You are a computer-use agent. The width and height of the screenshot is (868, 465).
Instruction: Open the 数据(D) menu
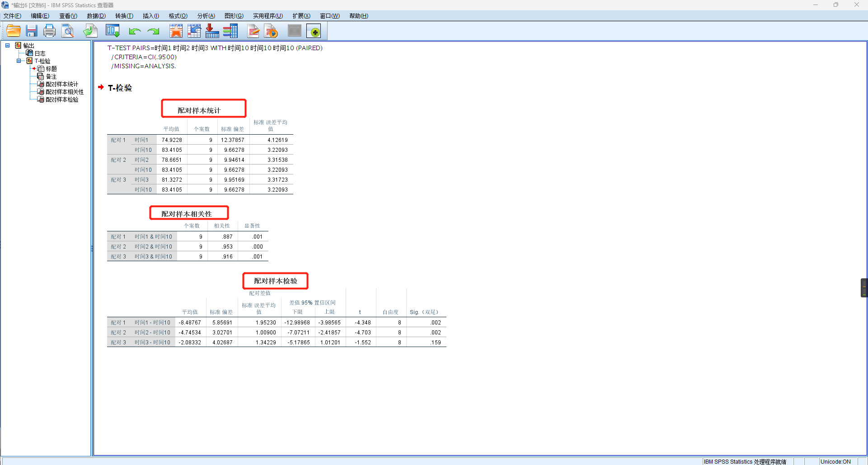point(96,16)
